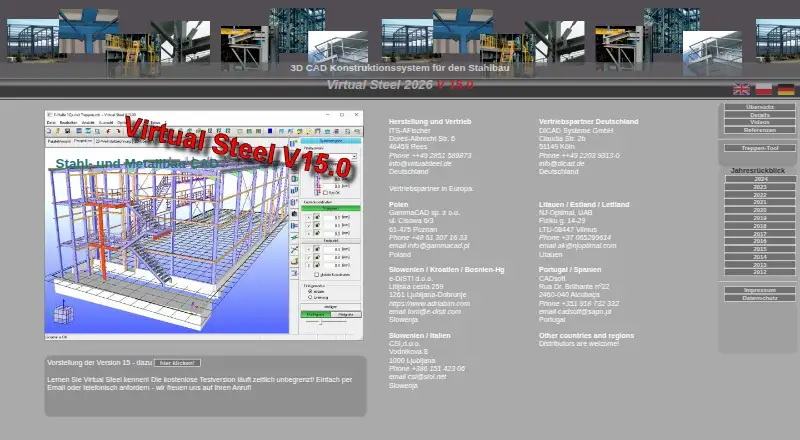This screenshot has height=440, width=800.
Task: Open the 2022 year review
Action: 760,194
